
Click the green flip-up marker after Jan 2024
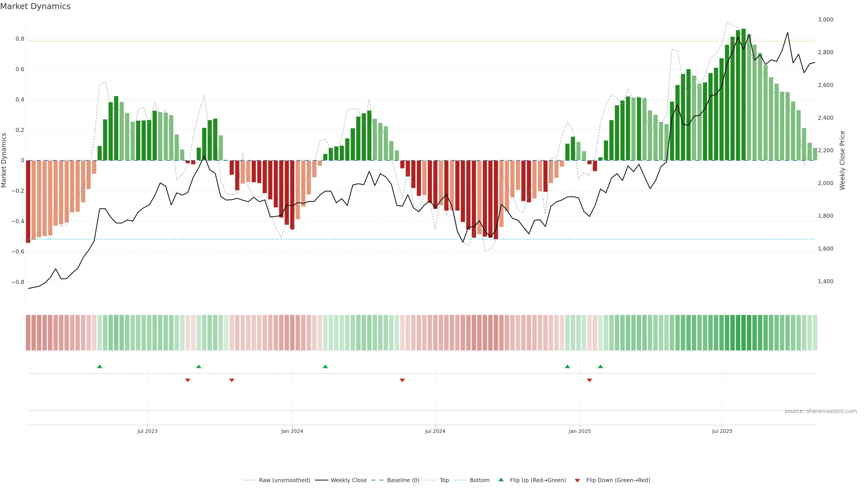[x=325, y=366]
